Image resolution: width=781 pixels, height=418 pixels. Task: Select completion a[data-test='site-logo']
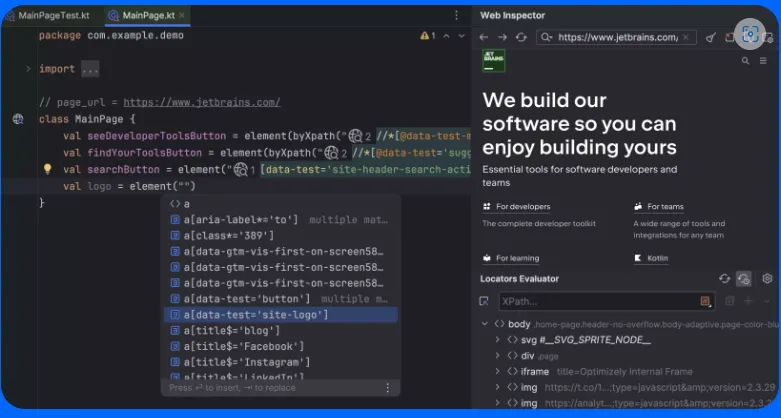point(281,315)
